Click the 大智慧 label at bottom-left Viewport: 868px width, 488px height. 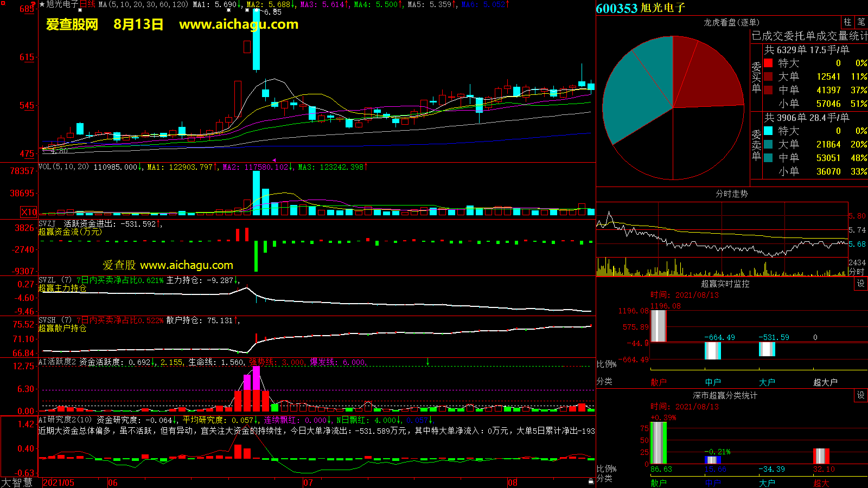[17, 483]
